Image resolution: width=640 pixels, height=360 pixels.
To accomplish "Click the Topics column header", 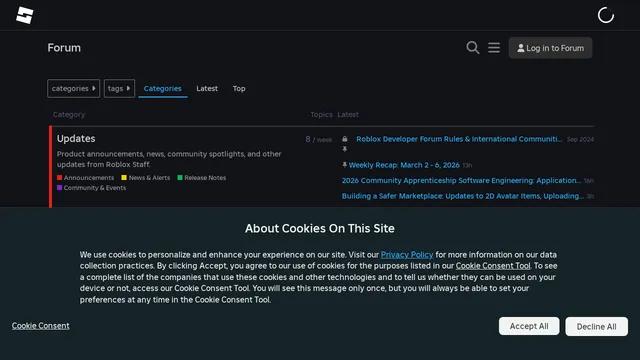I will click(321, 115).
